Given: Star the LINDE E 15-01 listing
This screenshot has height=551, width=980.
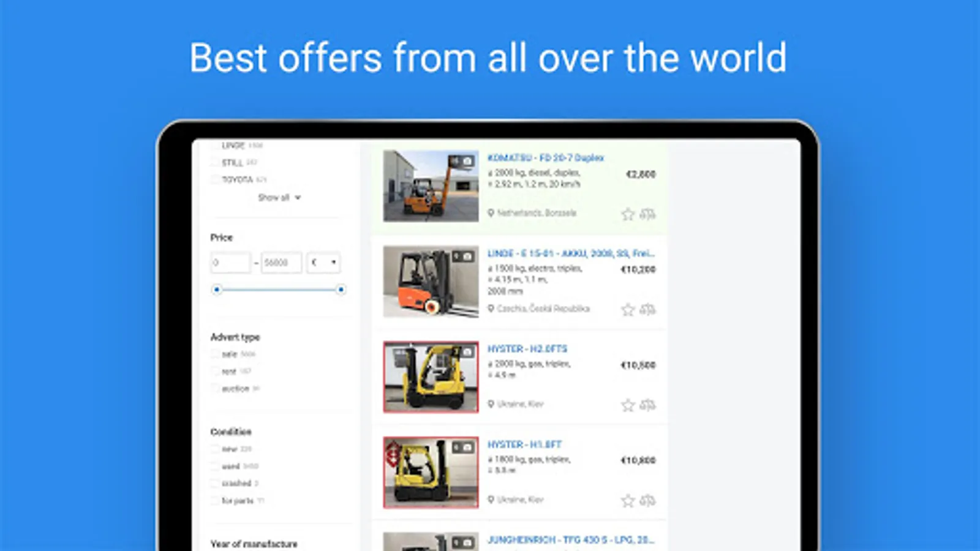Looking at the screenshot, I should tap(628, 309).
